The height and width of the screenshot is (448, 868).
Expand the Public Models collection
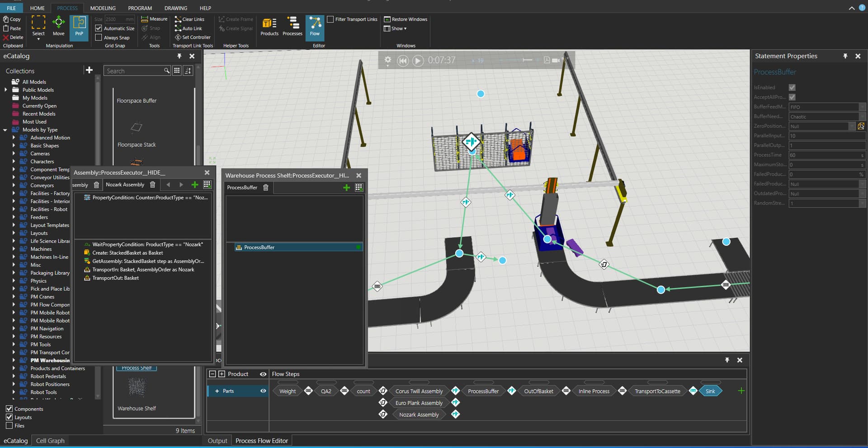(x=6, y=90)
